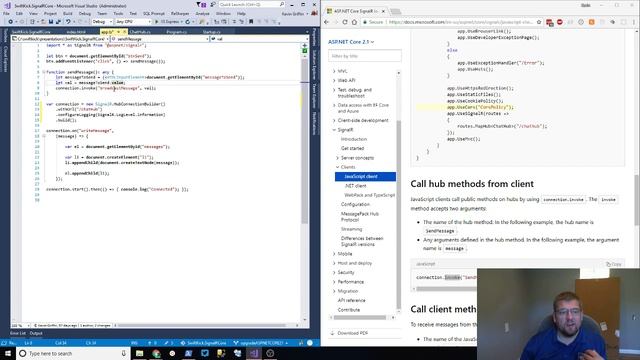Click the Filter by title box

pyautogui.click(x=364, y=56)
